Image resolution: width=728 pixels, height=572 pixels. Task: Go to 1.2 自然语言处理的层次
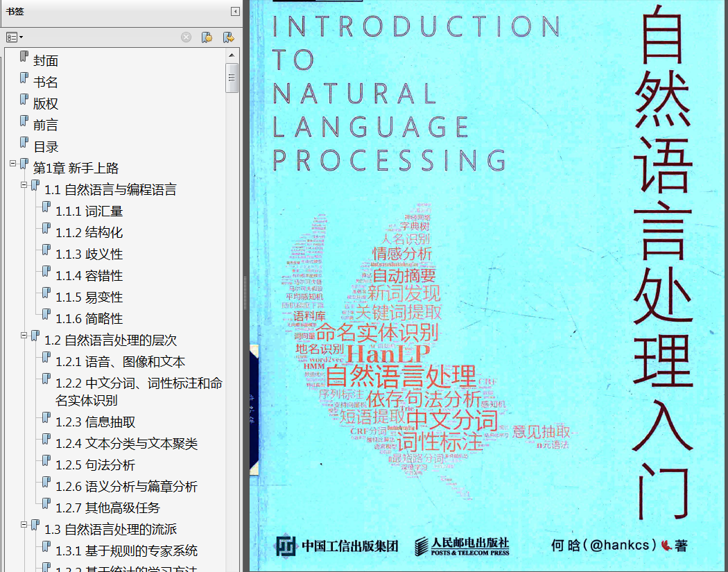click(x=110, y=340)
